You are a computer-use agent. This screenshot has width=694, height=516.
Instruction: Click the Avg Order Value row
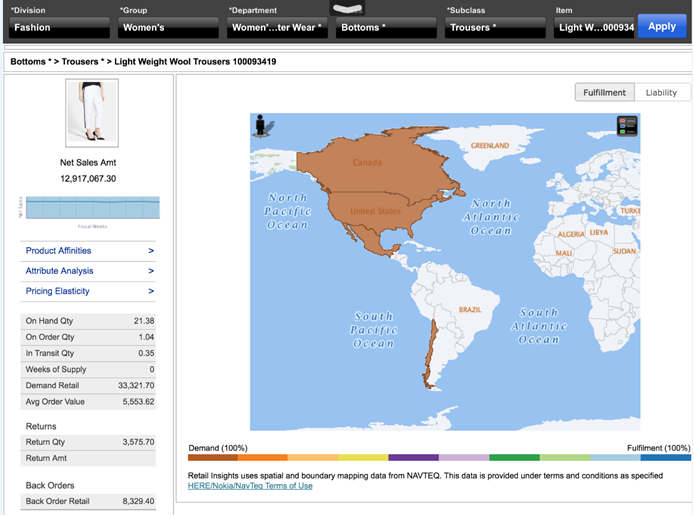[x=88, y=402]
